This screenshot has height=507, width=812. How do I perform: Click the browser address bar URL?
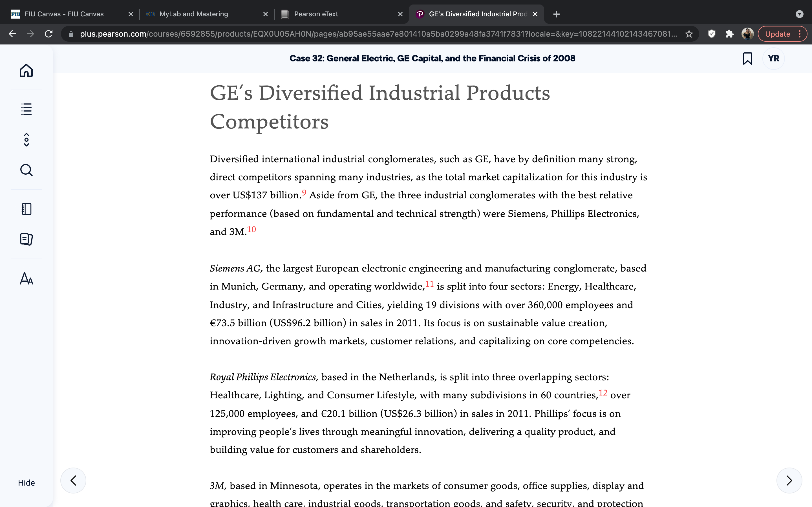coord(378,34)
